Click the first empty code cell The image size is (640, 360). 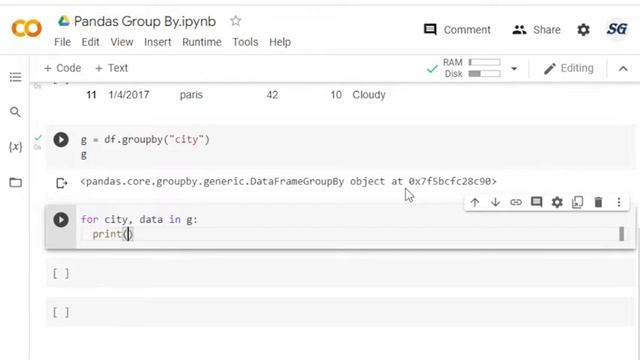click(x=340, y=273)
